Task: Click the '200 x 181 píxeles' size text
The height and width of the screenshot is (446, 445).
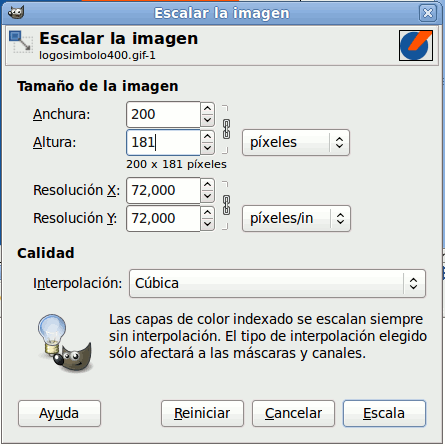Action: [176, 164]
